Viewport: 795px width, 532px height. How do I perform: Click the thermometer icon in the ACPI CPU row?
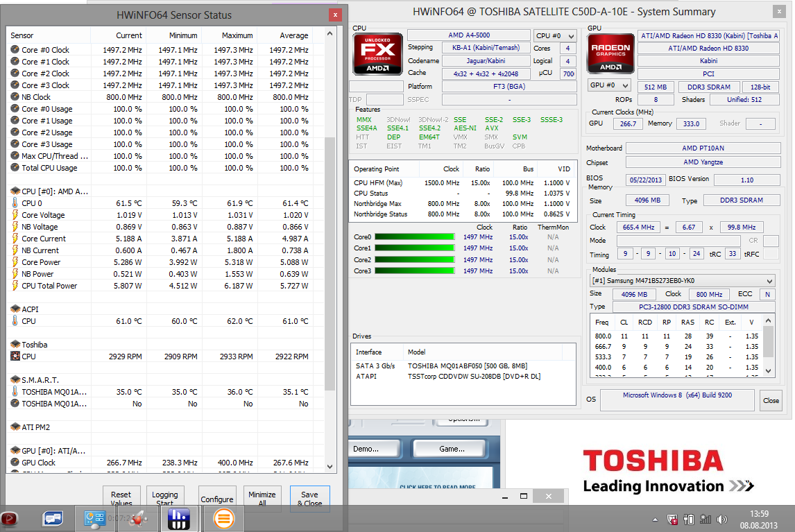[x=15, y=321]
